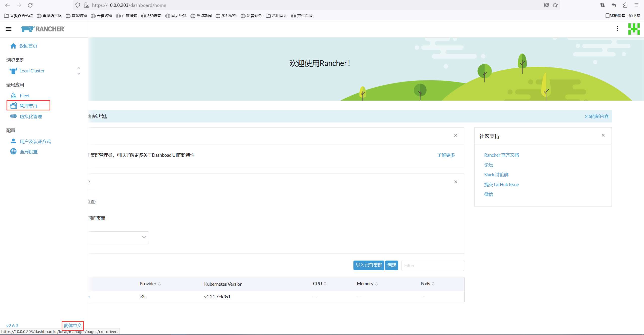The image size is (644, 335).
Task: Open 百度搜索 bookmark
Action: click(x=127, y=16)
